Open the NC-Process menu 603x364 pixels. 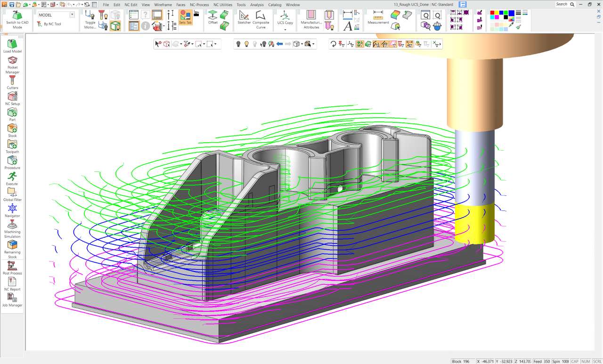[199, 5]
